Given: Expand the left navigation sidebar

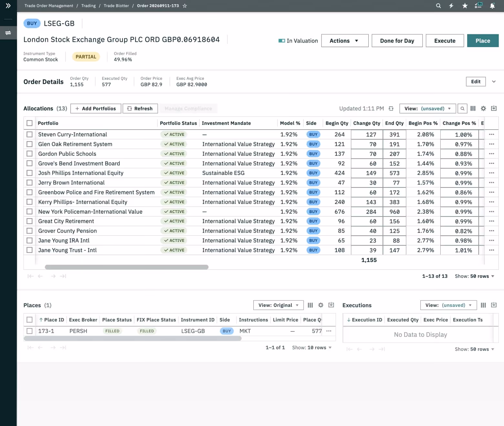Looking at the screenshot, I should pos(8,5).
